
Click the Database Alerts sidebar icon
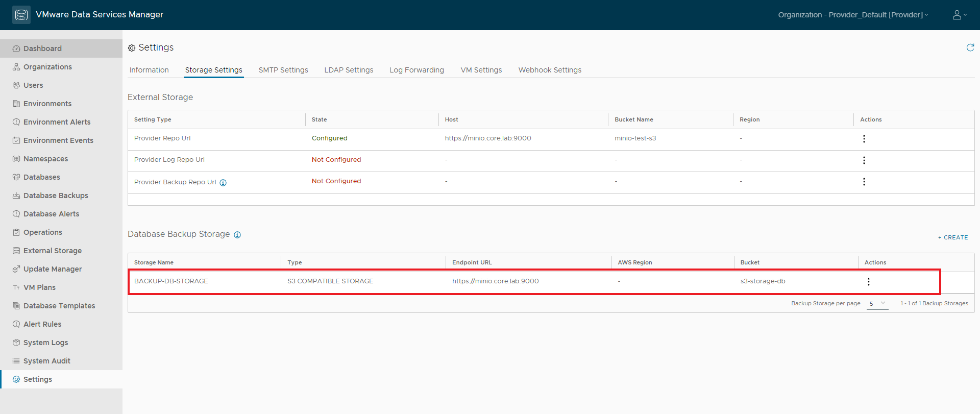[x=16, y=214]
